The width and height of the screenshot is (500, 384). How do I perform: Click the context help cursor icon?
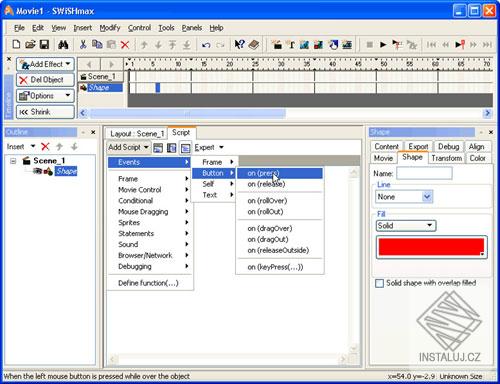(239, 44)
